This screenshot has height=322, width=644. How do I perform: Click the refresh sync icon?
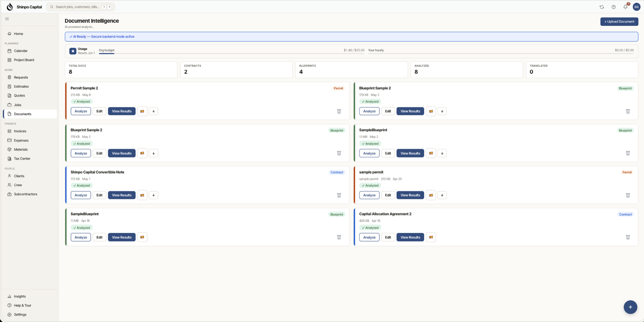pyautogui.click(x=602, y=7)
